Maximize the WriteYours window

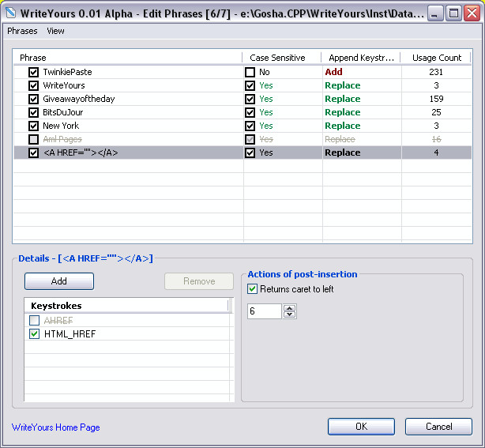[x=453, y=13]
